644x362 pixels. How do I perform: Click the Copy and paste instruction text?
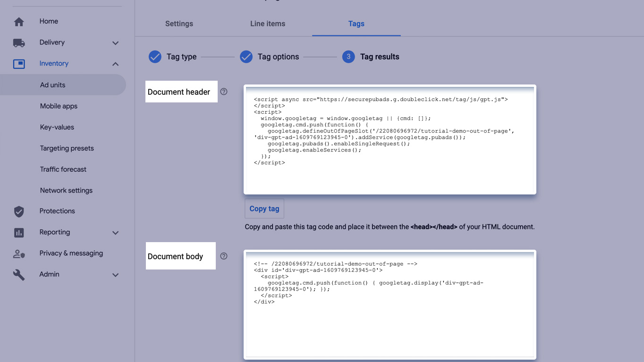(390, 227)
